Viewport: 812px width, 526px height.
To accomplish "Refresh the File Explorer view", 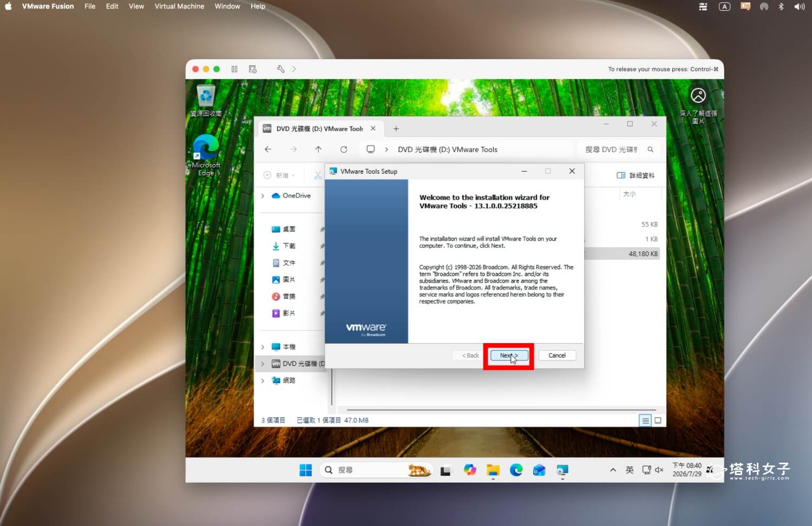I will coord(344,149).
